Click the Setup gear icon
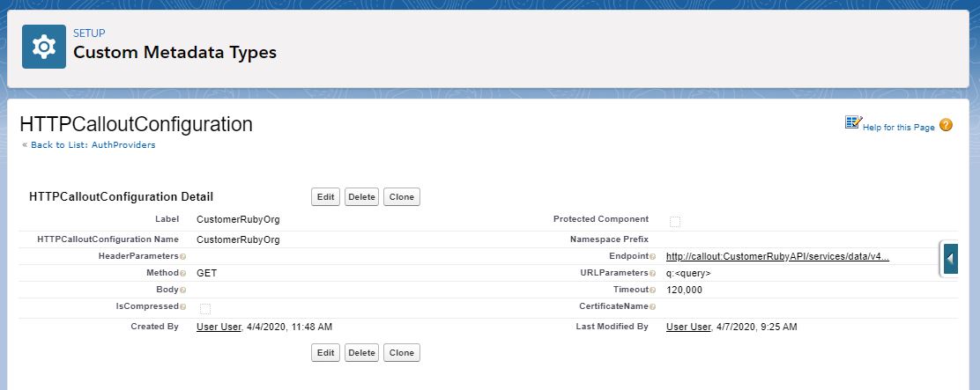 click(44, 47)
